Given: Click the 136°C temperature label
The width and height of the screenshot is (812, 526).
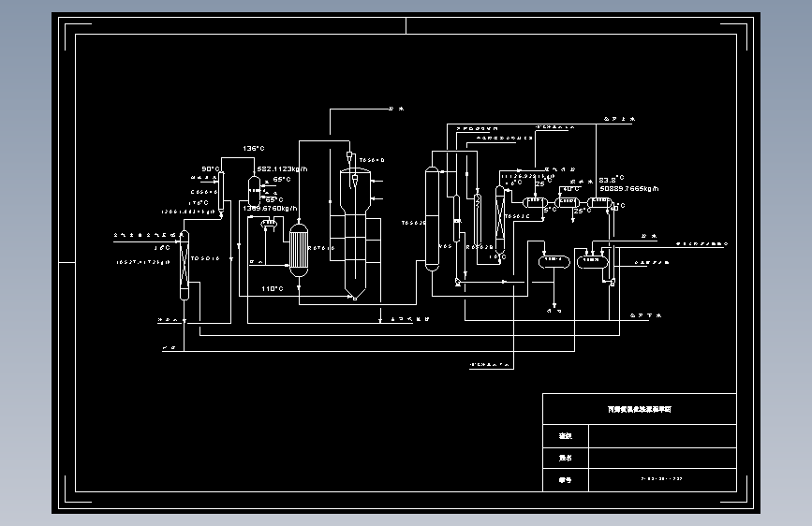Looking at the screenshot, I should [254, 149].
